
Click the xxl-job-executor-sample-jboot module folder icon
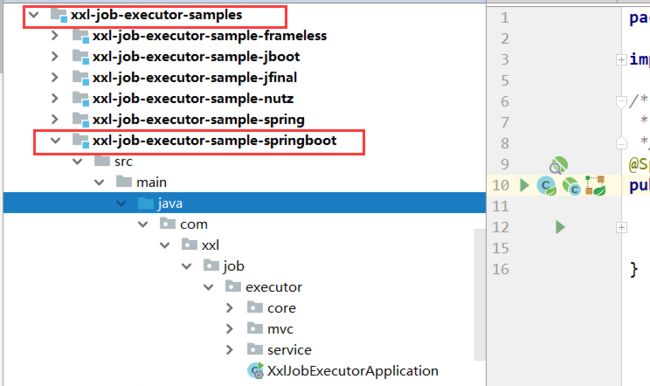[x=80, y=56]
